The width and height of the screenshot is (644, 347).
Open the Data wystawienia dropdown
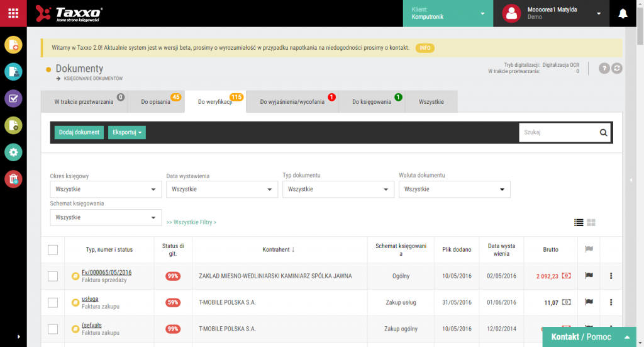[222, 189]
